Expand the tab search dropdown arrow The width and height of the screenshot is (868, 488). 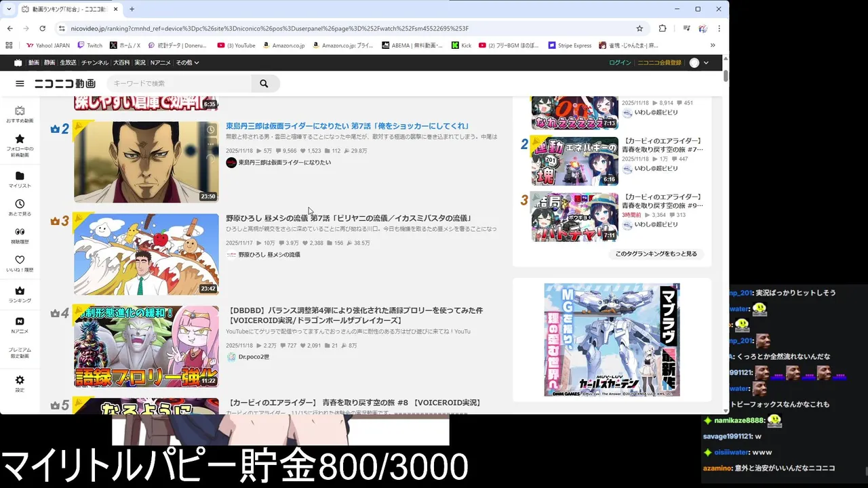[x=9, y=9]
